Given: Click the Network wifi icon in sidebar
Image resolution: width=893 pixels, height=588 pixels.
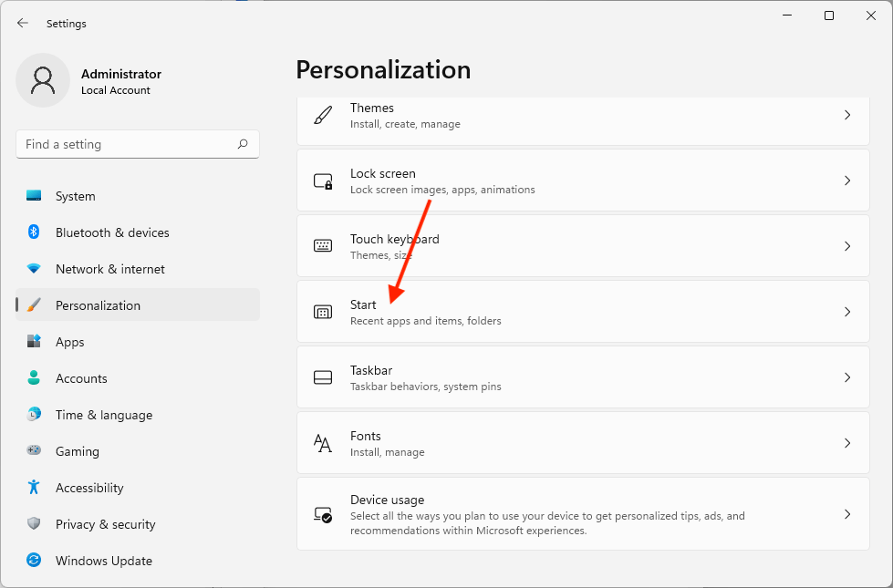Looking at the screenshot, I should click(34, 269).
